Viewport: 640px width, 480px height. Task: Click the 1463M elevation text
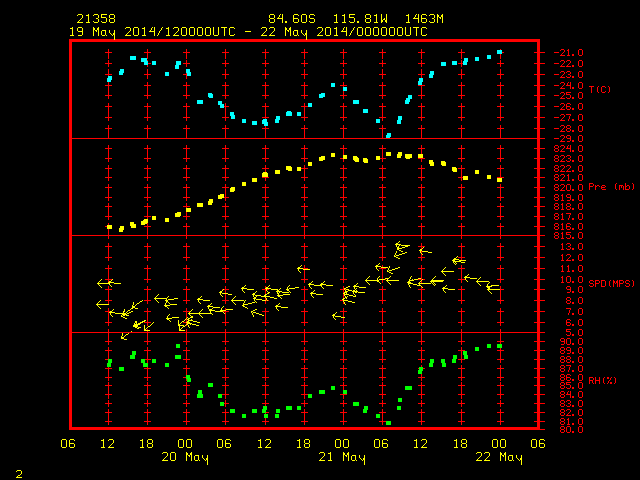[x=424, y=19]
